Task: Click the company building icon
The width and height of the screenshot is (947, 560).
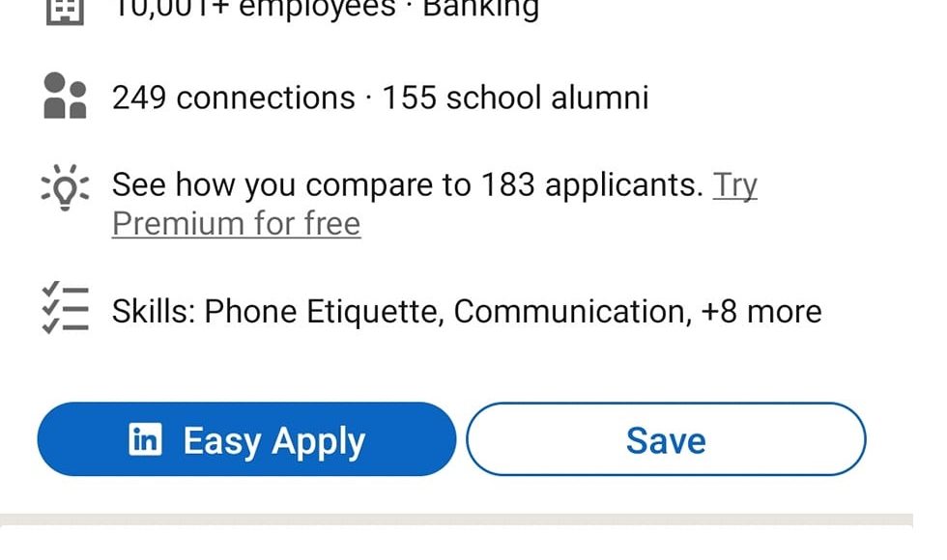Action: point(65,10)
